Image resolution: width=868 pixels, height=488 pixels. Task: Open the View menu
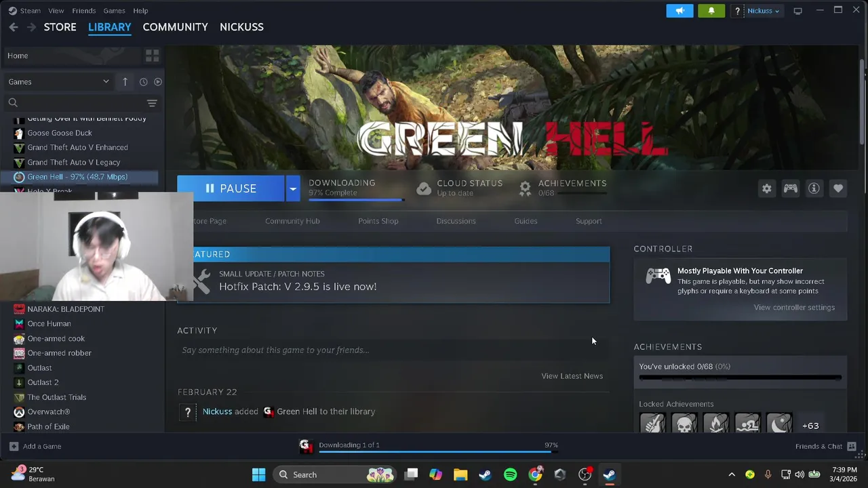pyautogui.click(x=56, y=11)
